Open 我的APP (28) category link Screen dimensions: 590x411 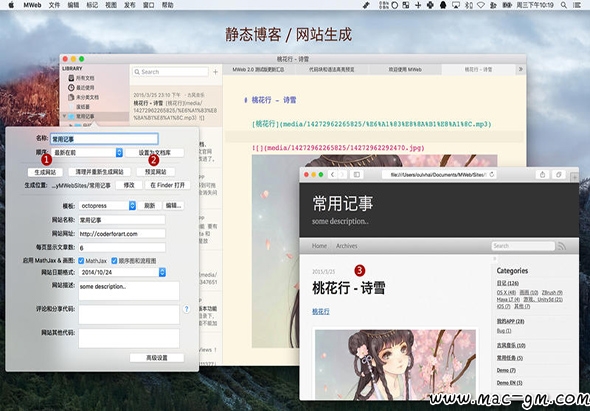pyautogui.click(x=510, y=321)
